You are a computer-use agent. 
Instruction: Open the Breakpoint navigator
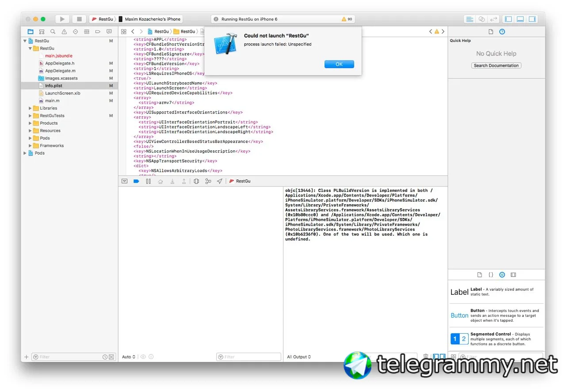click(98, 32)
